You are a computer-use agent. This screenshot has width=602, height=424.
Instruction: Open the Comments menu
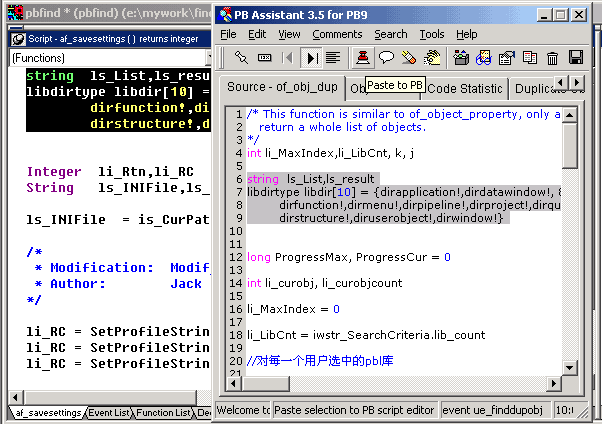(337, 34)
